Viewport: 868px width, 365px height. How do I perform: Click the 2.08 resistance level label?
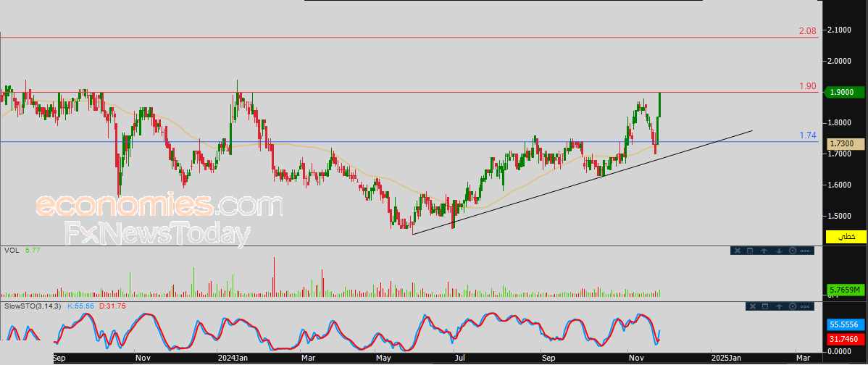[808, 32]
